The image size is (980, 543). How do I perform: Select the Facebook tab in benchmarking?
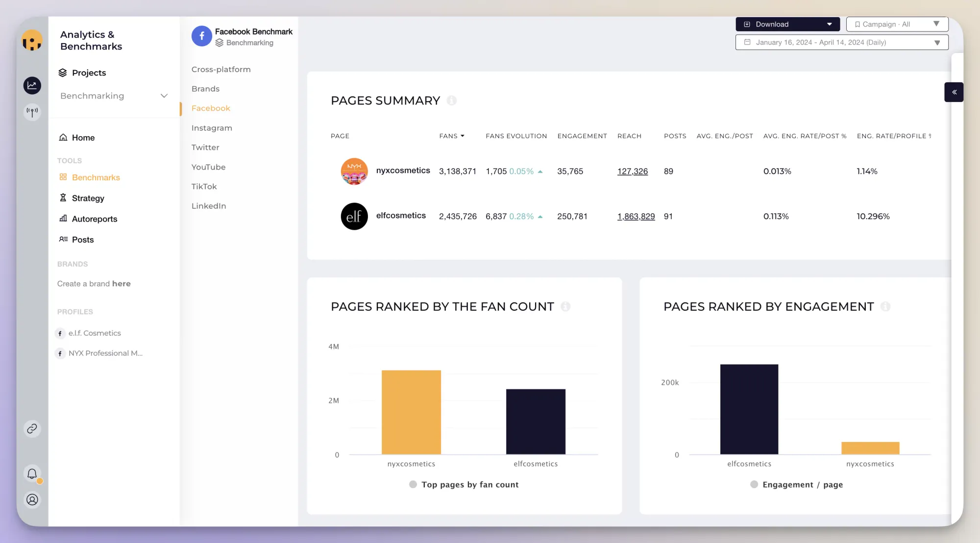[210, 108]
